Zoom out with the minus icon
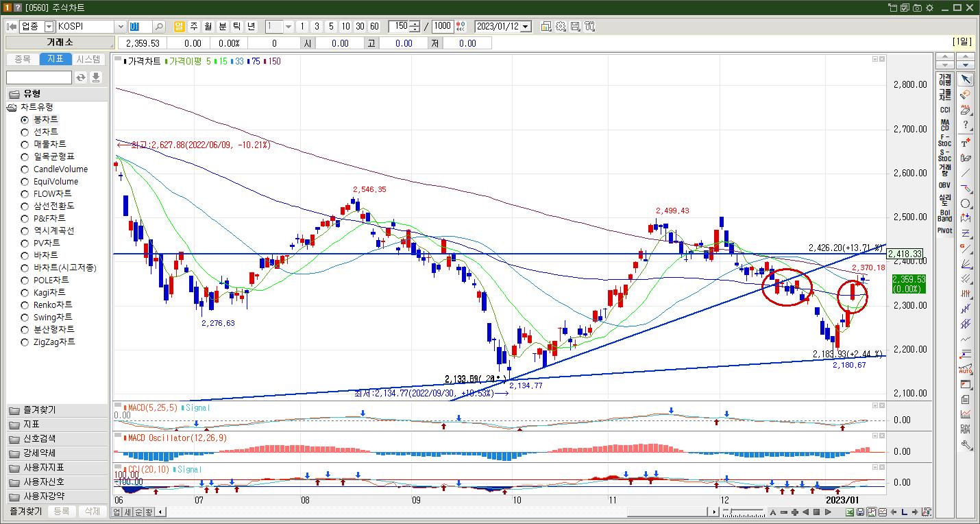This screenshot has height=524, width=980. point(784,512)
